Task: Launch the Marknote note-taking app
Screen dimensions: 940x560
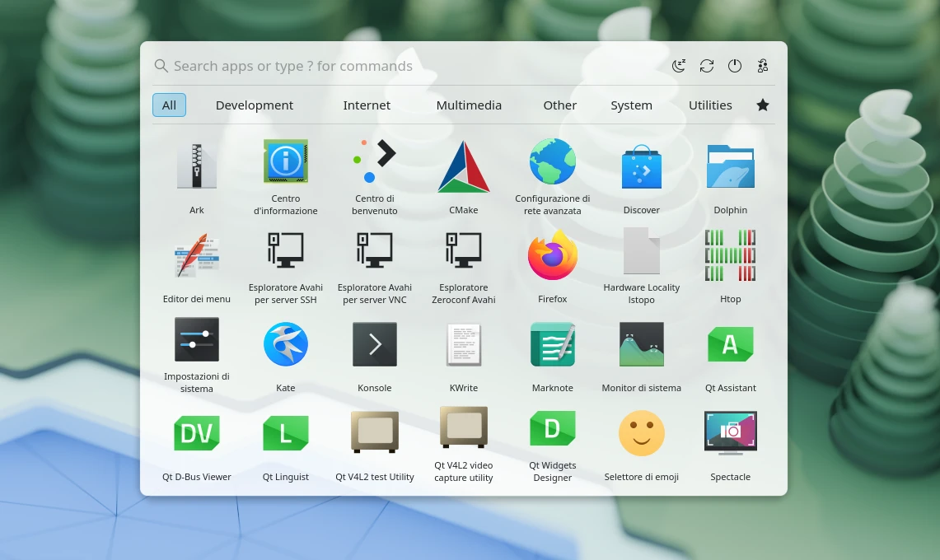Action: tap(552, 344)
